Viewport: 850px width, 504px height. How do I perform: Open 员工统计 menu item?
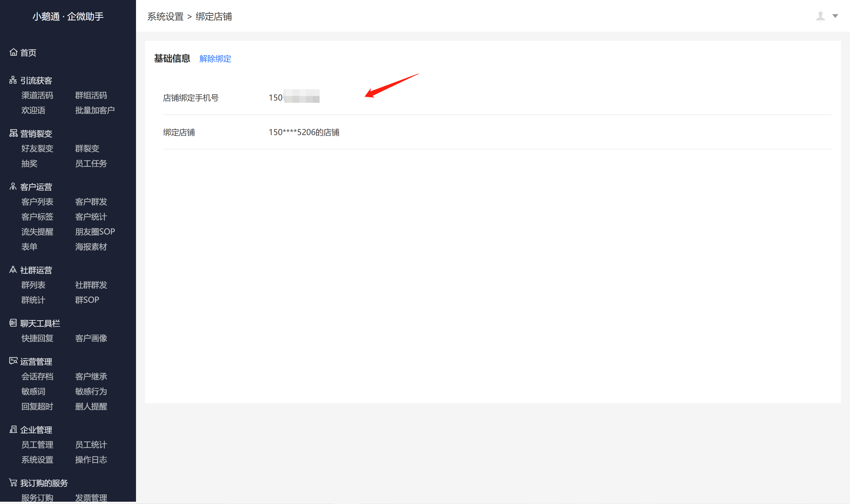[91, 445]
